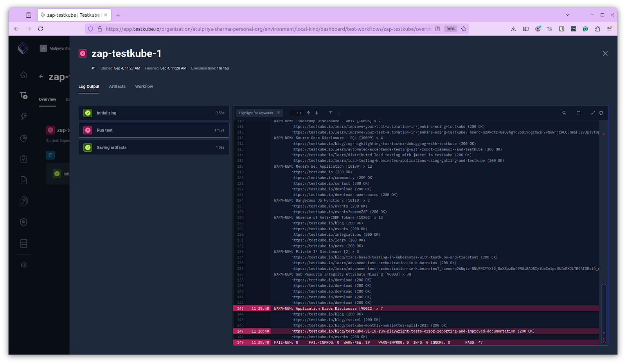The height and width of the screenshot is (364, 626).
Task: Reload the page in browser
Action: 40,29
